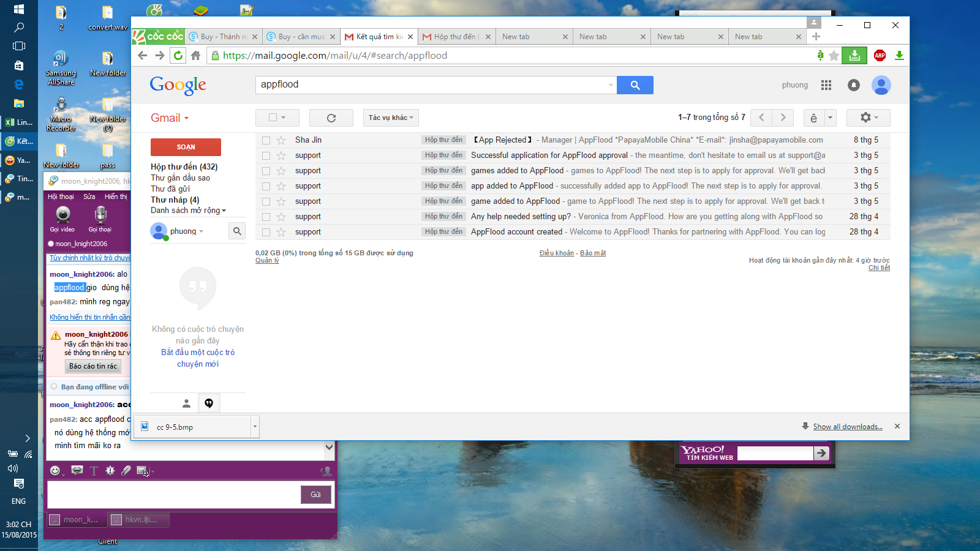Image resolution: width=980 pixels, height=551 pixels.
Task: Go to the browser home page
Action: click(x=195, y=56)
